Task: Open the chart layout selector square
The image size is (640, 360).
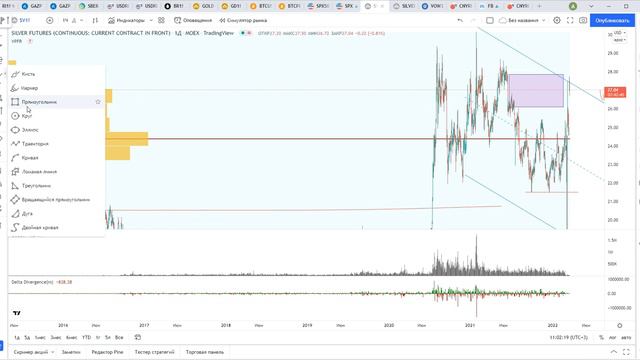Action: click(x=490, y=20)
